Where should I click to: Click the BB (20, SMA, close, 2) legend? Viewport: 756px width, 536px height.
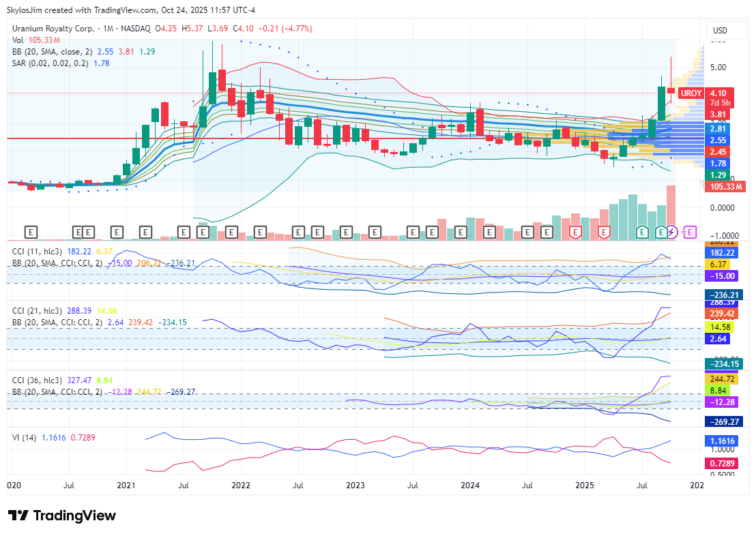tap(52, 52)
